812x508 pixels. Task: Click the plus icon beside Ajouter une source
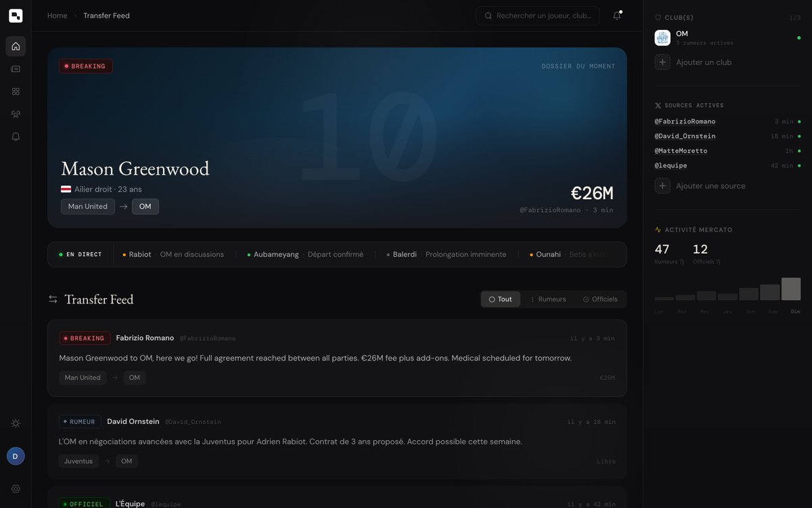[x=662, y=186]
